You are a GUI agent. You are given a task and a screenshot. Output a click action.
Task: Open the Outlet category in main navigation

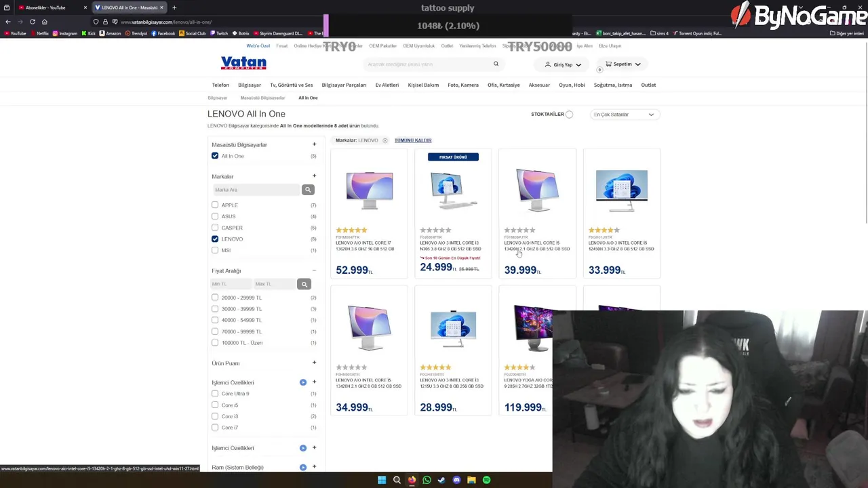pos(648,85)
